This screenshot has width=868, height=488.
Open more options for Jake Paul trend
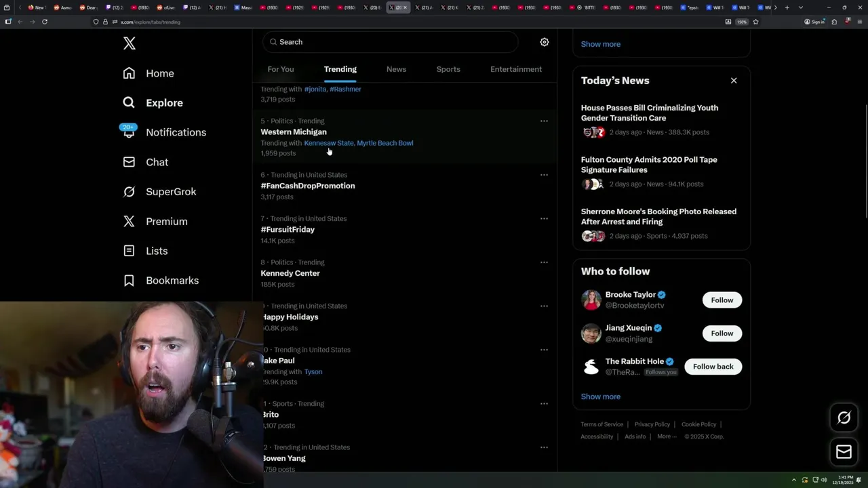(x=544, y=350)
